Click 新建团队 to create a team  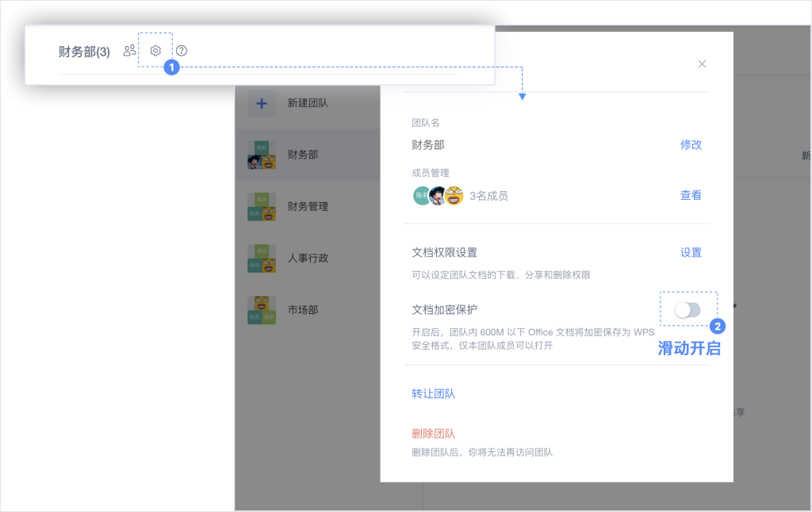click(x=308, y=103)
